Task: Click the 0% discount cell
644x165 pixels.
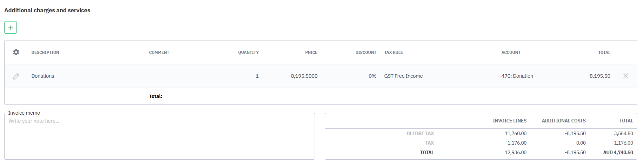Action: tap(372, 76)
